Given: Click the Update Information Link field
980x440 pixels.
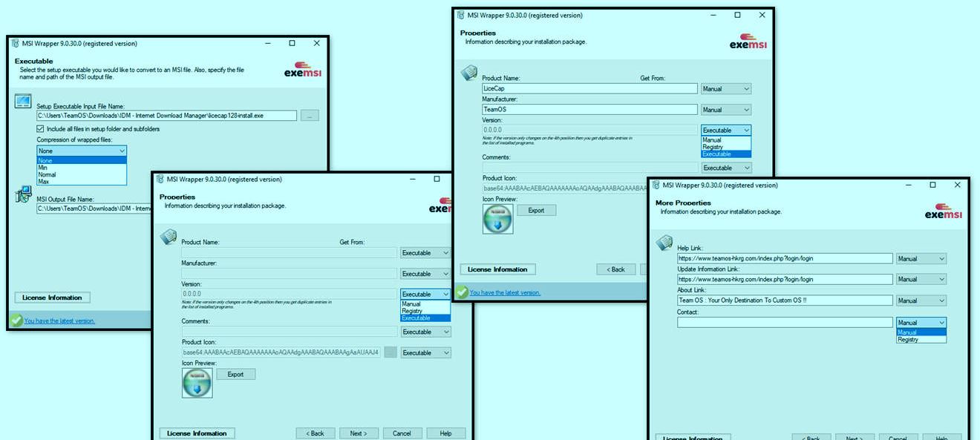Looking at the screenshot, I should click(x=785, y=280).
